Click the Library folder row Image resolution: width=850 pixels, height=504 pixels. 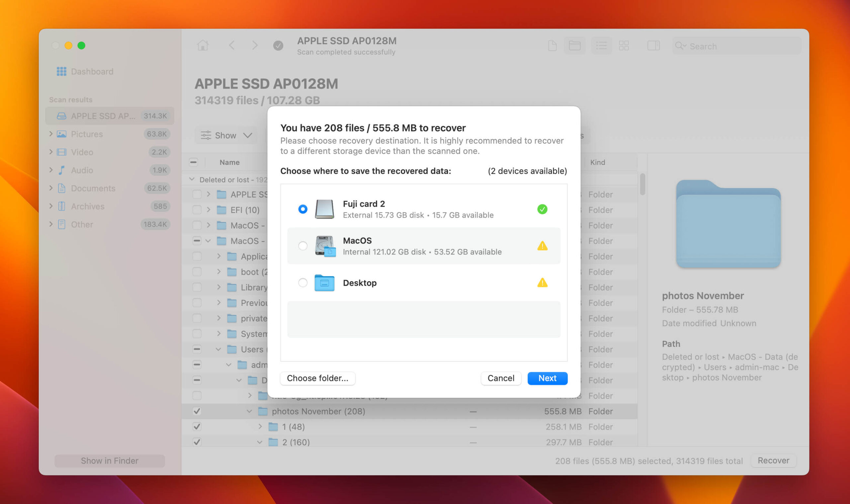tap(409, 287)
